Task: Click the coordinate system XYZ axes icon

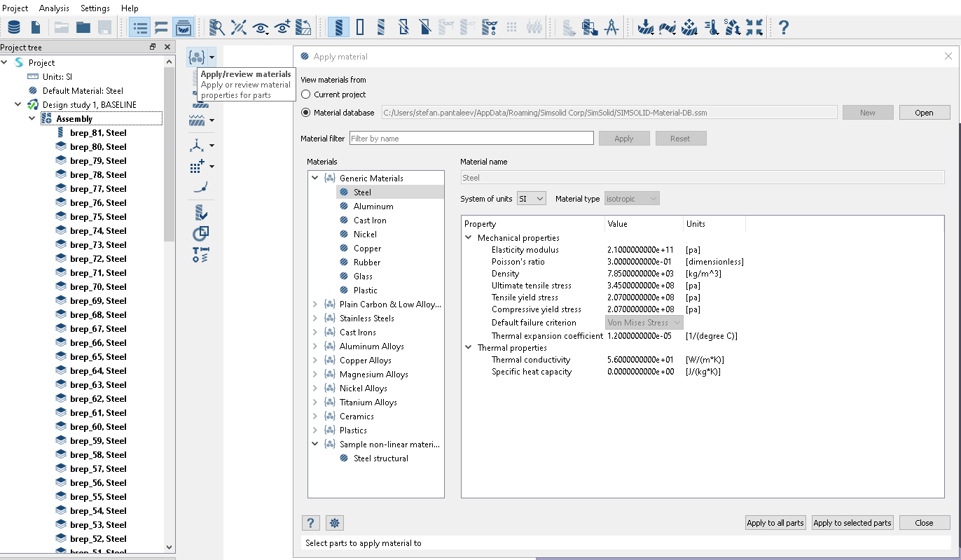Action: coord(197,146)
